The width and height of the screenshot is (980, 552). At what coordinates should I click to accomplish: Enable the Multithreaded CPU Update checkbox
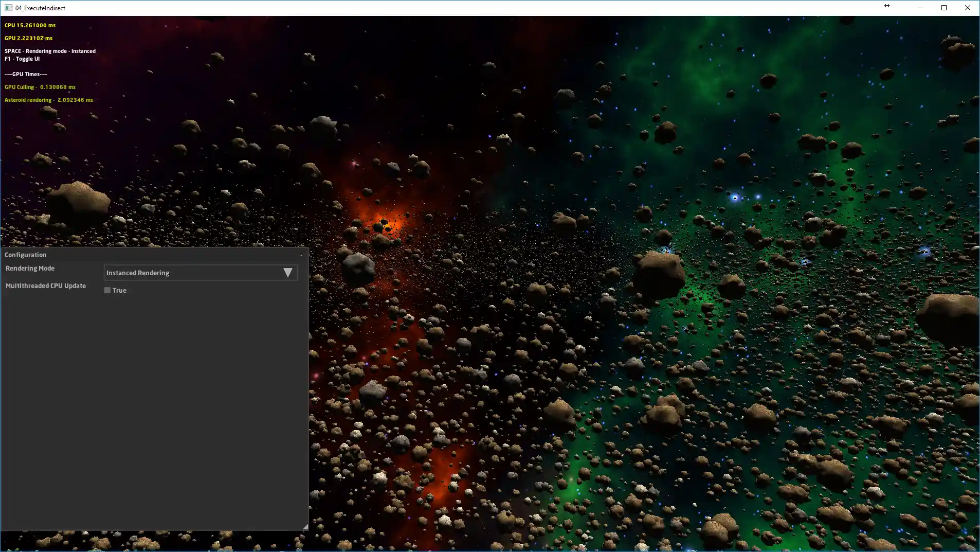pos(107,290)
